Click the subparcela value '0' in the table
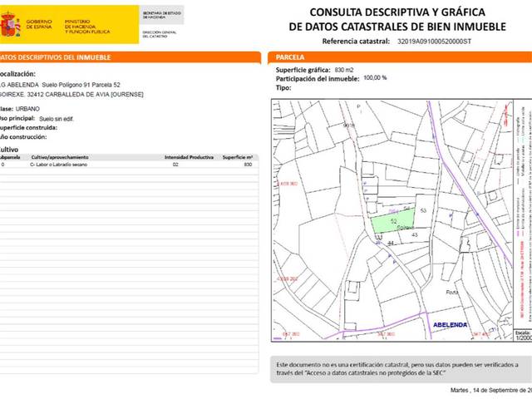532x399 pixels. pyautogui.click(x=2, y=165)
